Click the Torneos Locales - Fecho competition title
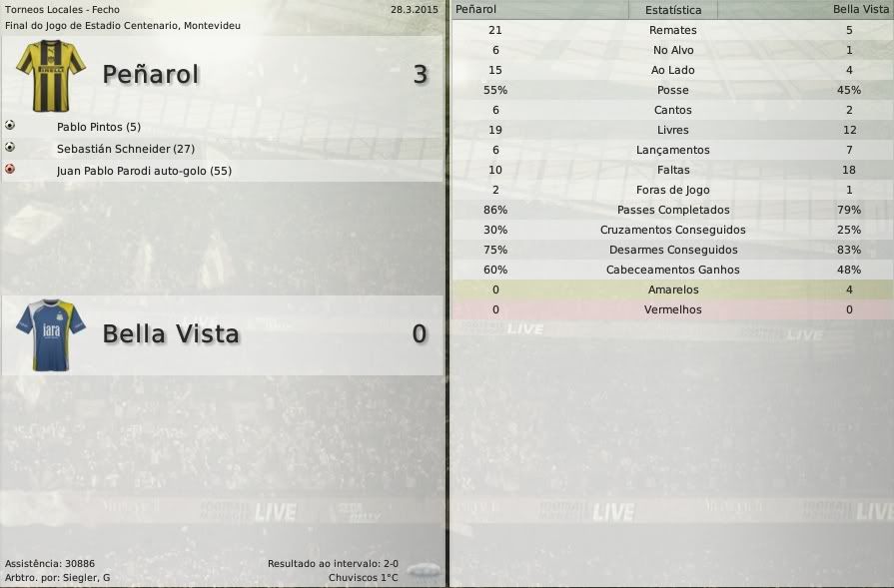Screen dimensions: 894x588 point(62,9)
